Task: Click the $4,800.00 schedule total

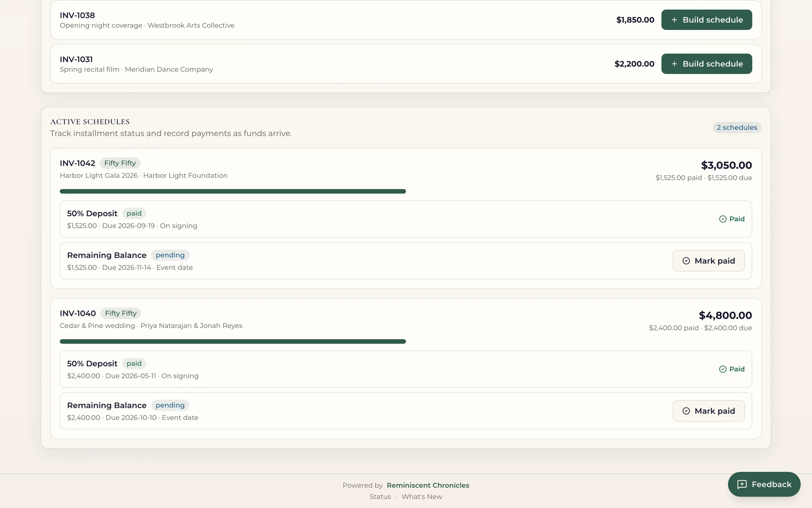Action: (725, 315)
